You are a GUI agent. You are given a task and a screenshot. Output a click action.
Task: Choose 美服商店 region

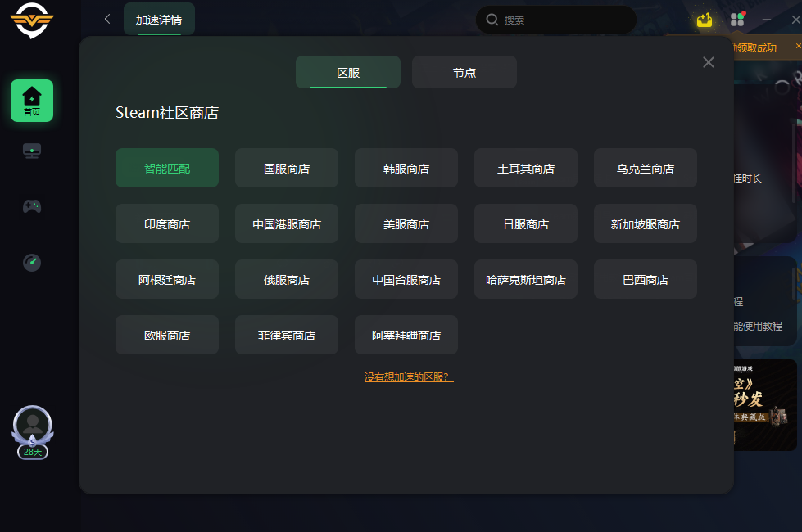click(406, 223)
